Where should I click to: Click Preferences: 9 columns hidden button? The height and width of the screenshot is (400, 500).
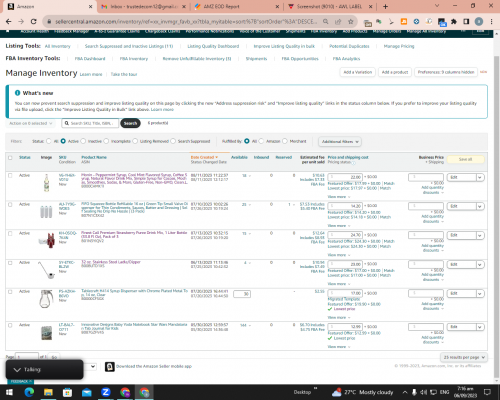446,72
